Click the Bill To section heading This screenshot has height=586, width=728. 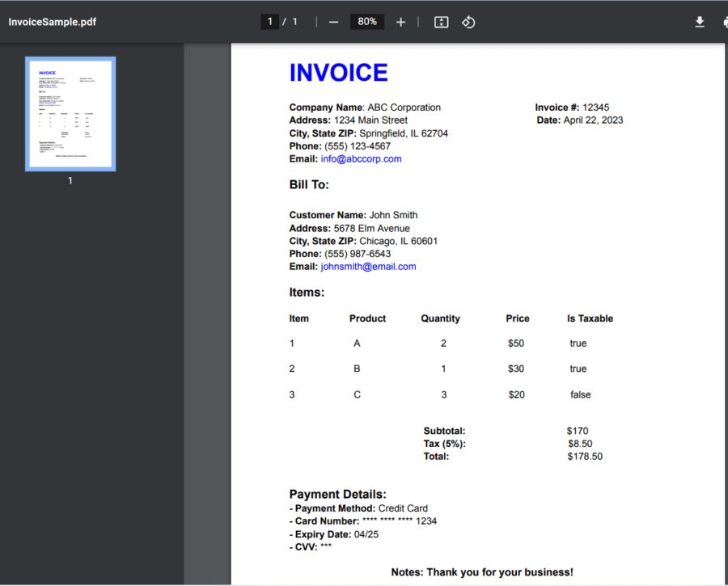click(x=309, y=184)
